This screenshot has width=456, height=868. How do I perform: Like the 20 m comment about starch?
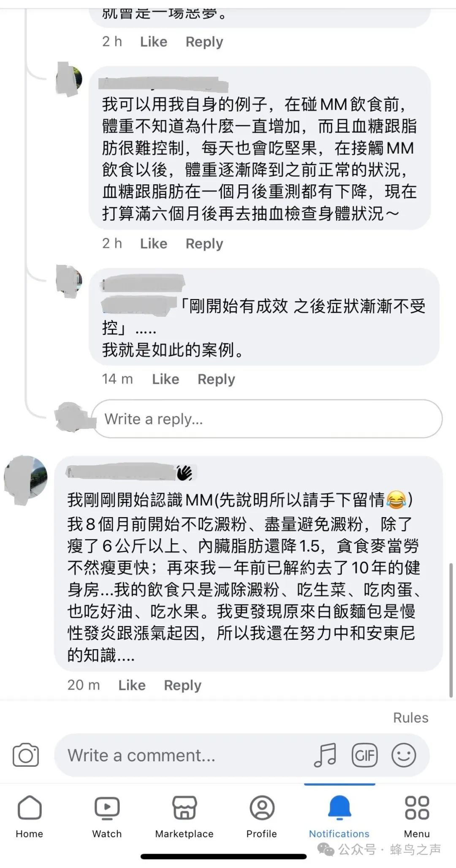[x=132, y=685]
